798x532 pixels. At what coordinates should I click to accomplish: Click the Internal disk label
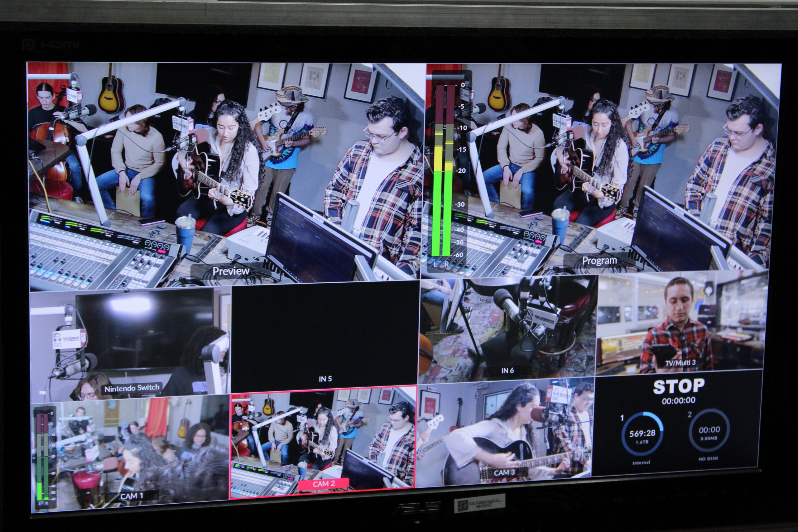tap(641, 463)
